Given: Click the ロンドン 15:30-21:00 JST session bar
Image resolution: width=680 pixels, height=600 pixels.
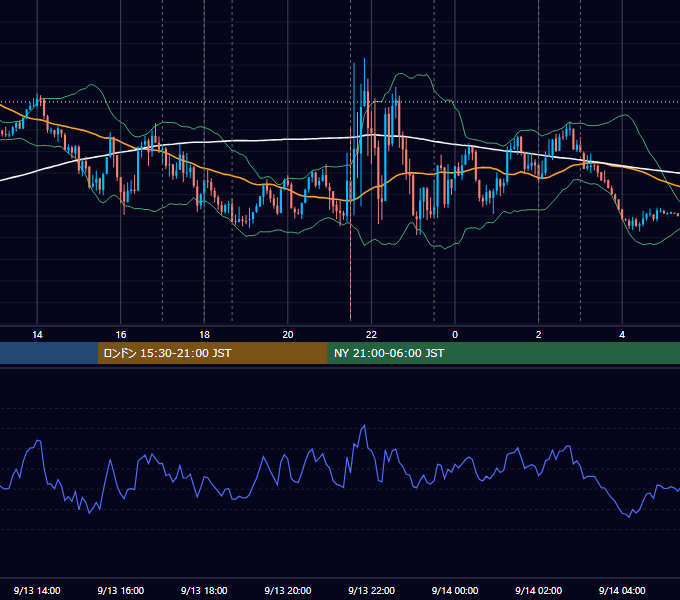Looking at the screenshot, I should [x=212, y=353].
